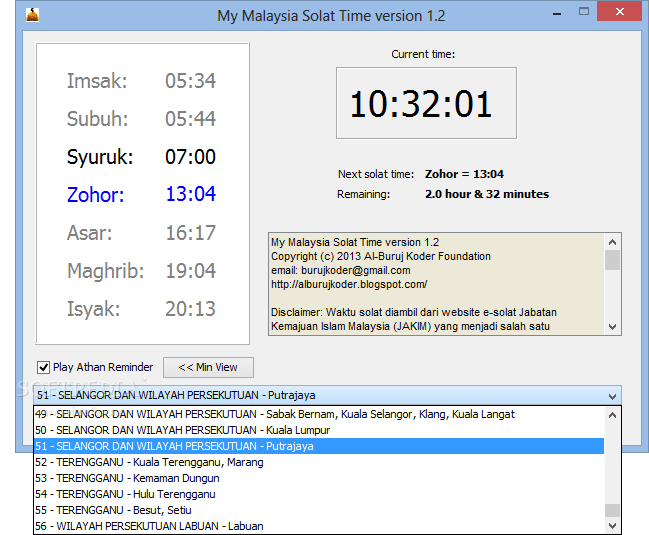Image resolution: width=649 pixels, height=535 pixels.
Task: Click the Copyright 2013 Al-Buruj Koder line
Action: pos(381,257)
